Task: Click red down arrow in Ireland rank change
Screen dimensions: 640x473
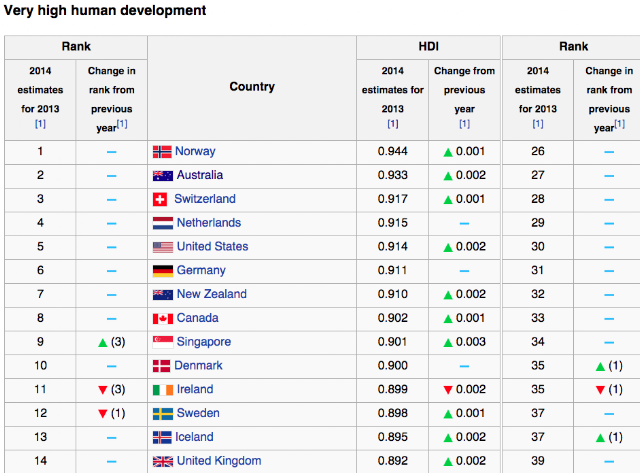Action: click(103, 390)
